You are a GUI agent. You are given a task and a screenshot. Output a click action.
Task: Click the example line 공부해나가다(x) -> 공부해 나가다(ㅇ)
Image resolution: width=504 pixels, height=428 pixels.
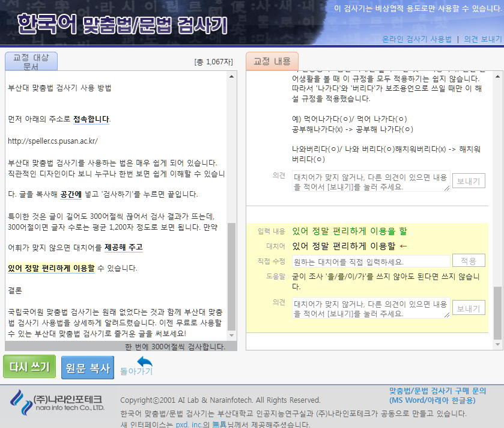[353, 129]
